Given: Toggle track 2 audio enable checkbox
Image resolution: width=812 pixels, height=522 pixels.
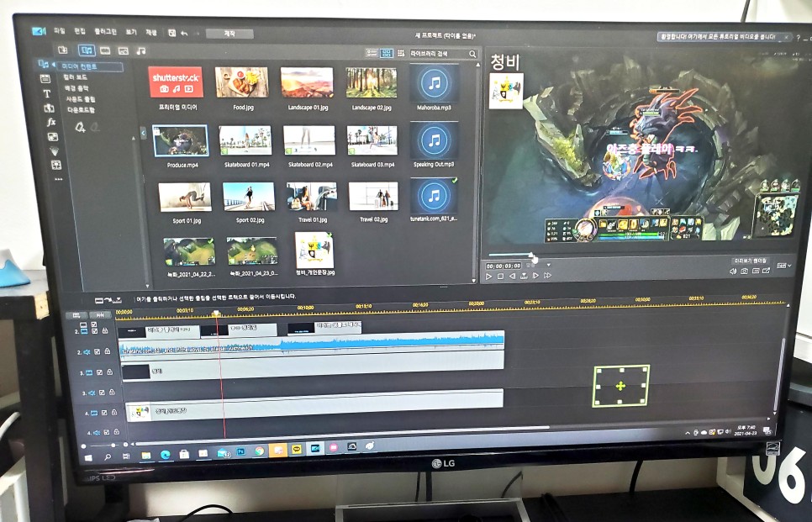Looking at the screenshot, I should (97, 351).
